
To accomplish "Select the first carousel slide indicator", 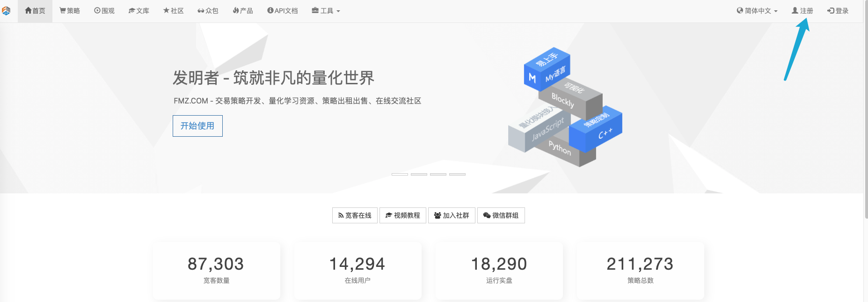I will (x=400, y=174).
